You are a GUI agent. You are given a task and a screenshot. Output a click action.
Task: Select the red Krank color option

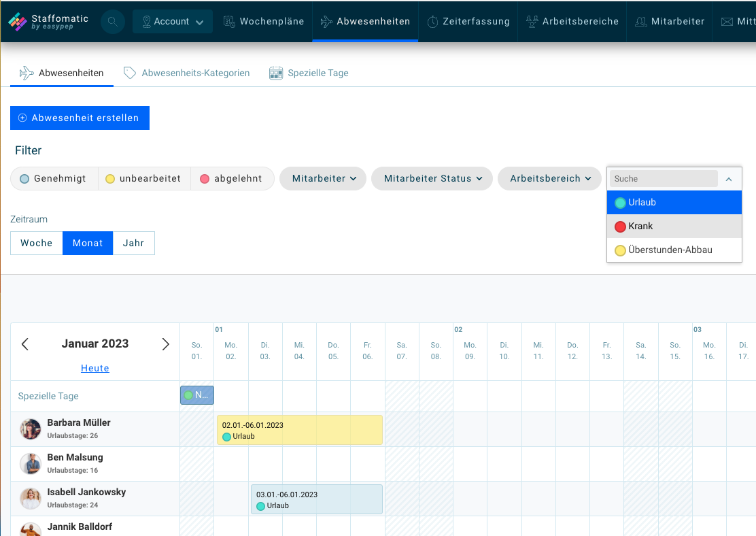[639, 226]
